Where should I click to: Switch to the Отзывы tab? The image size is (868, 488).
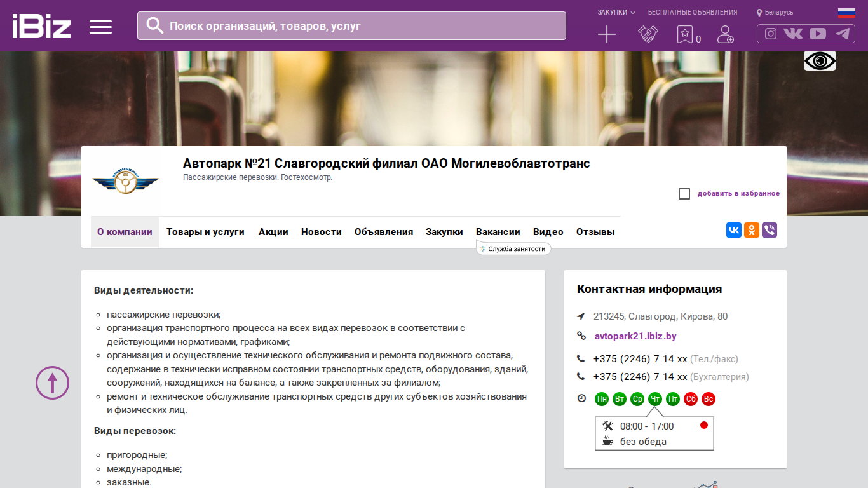point(595,232)
